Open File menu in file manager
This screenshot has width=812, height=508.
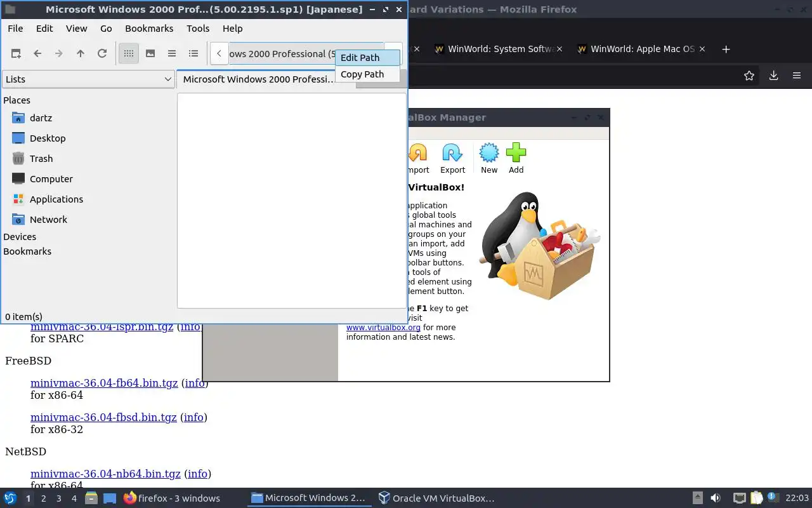tap(15, 29)
